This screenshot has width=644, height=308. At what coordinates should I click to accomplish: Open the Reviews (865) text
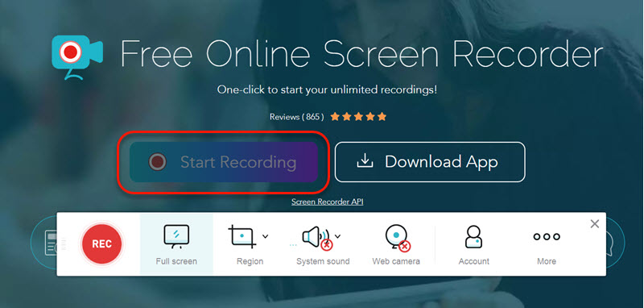(296, 117)
